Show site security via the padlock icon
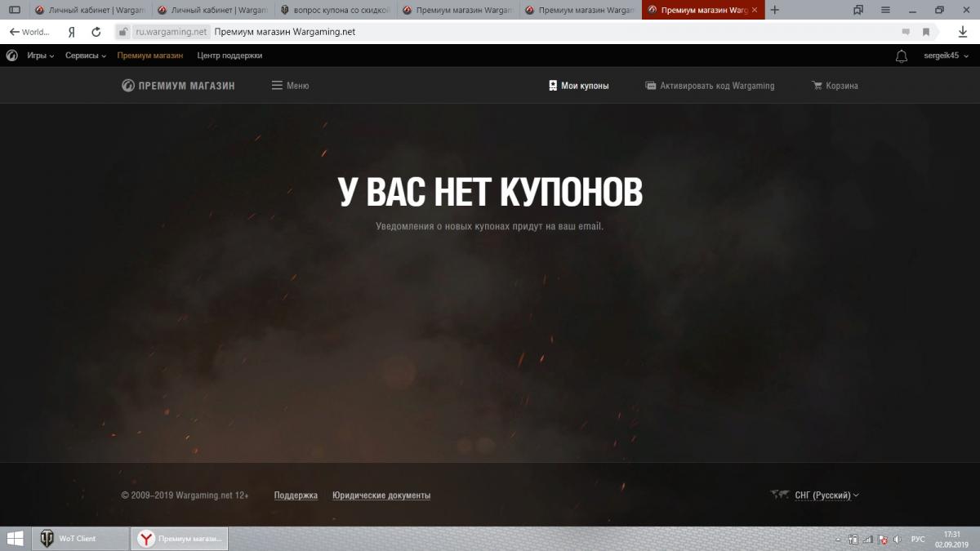980x551 pixels. (122, 32)
